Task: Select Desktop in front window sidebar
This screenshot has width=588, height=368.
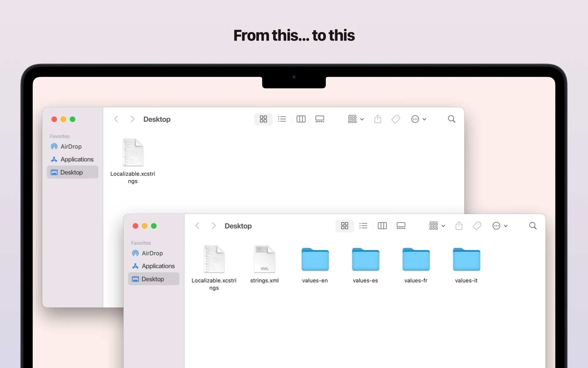Action: [153, 279]
